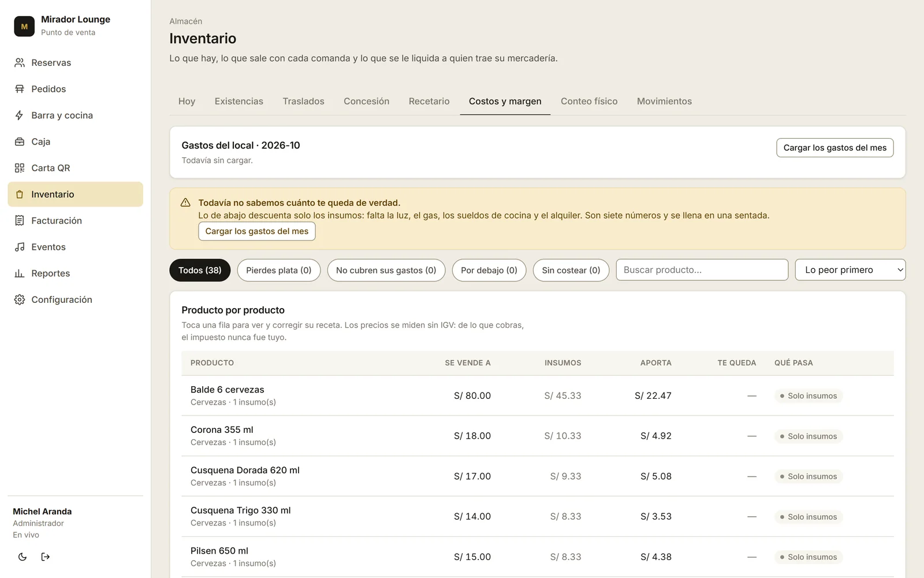Viewport: 924px width, 578px height.
Task: Click Cargar los gastos del mes in header card
Action: [x=835, y=147]
